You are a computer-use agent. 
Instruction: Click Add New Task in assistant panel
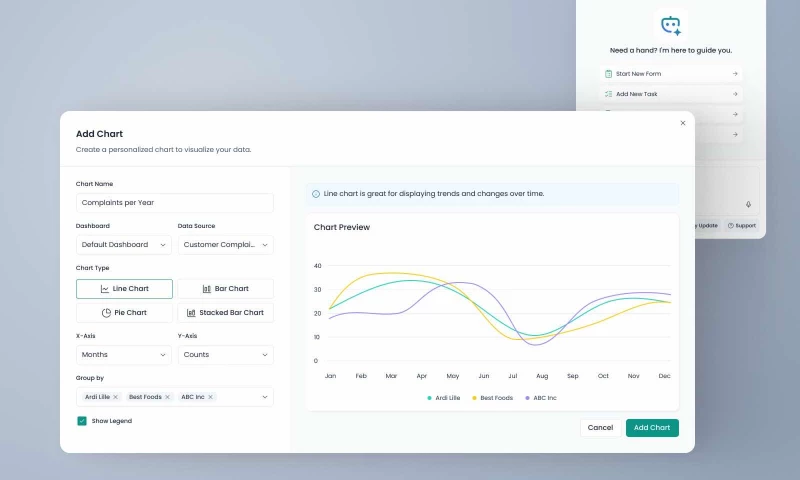coord(671,94)
